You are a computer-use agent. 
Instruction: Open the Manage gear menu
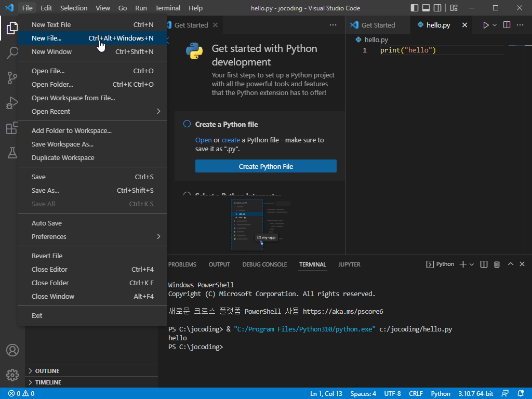tap(12, 375)
